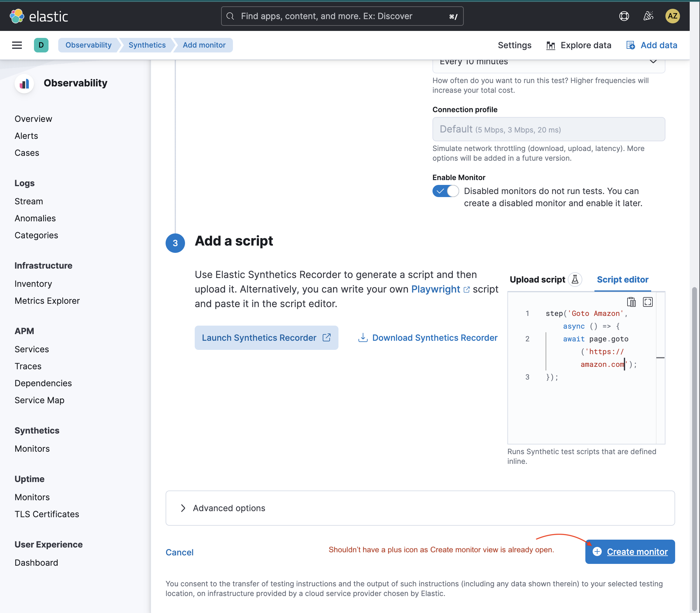Open the Connection profile selector

click(548, 129)
